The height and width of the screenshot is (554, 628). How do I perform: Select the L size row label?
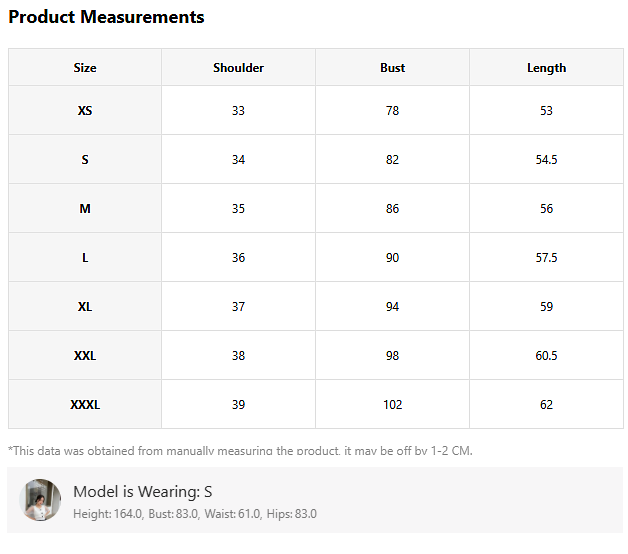[x=85, y=258]
